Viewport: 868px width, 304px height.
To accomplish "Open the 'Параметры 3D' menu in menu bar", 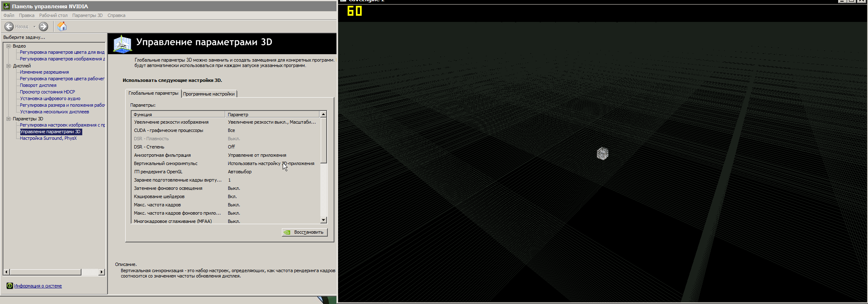I will [x=87, y=15].
